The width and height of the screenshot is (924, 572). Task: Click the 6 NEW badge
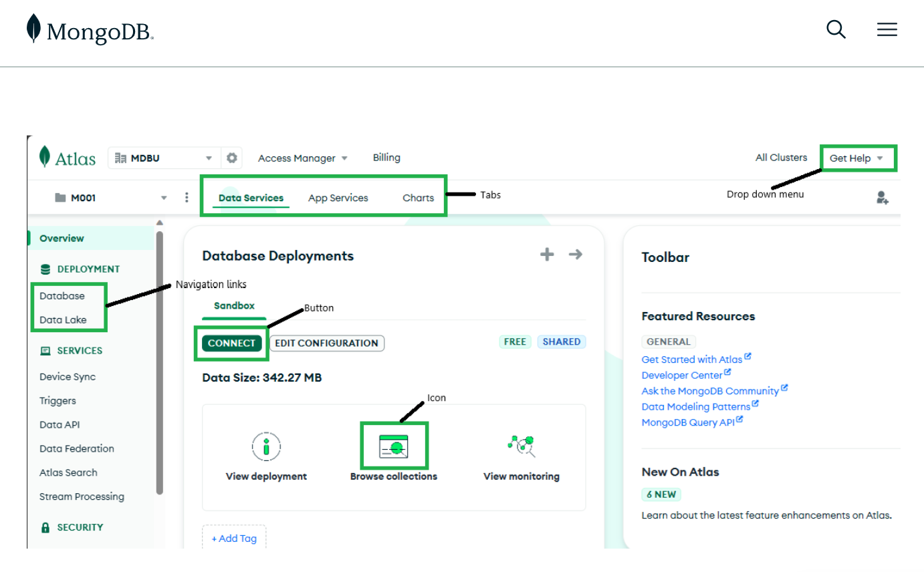tap(661, 495)
